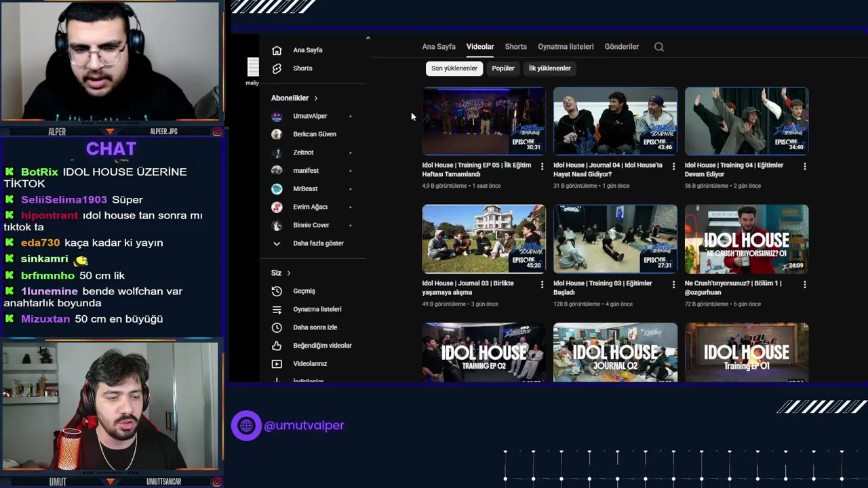868x488 pixels.
Task: Switch to Ana Sayfa channel tab
Action: pos(439,47)
